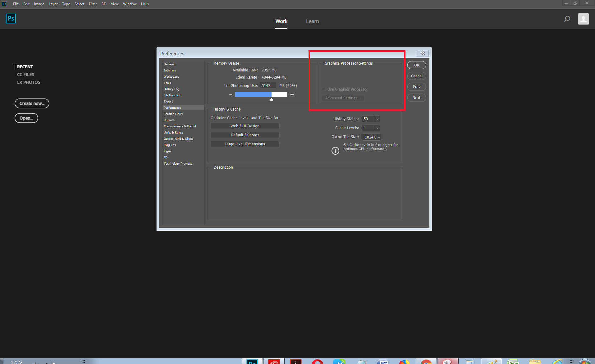The height and width of the screenshot is (364, 595).
Task: Close the Preferences dialog with X
Action: [423, 53]
